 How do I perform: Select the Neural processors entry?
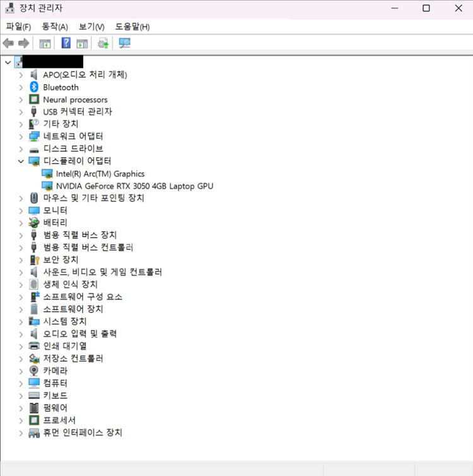[75, 100]
